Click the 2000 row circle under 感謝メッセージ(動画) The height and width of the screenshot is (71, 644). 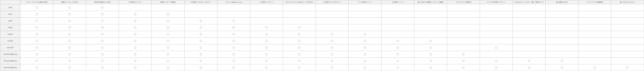(x=168, y=14)
